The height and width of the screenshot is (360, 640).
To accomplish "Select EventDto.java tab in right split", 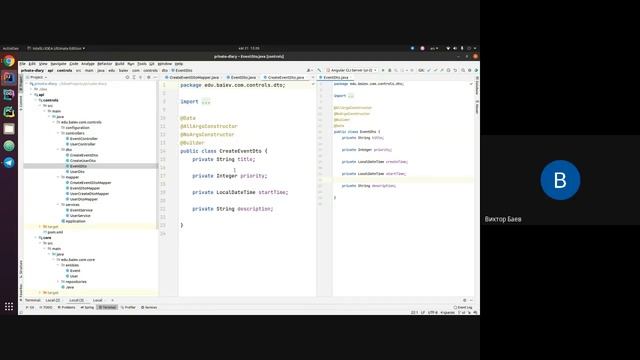I will (336, 77).
